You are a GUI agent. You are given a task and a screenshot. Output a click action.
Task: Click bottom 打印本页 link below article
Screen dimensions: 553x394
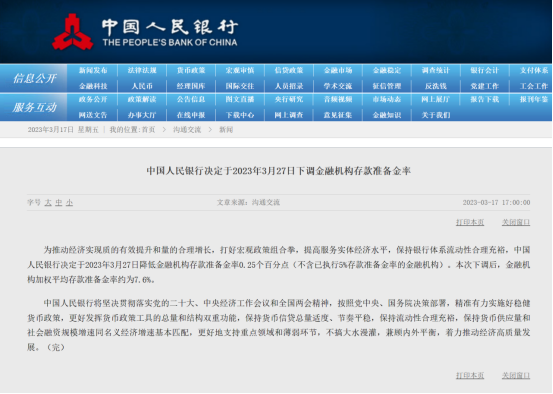coord(470,376)
